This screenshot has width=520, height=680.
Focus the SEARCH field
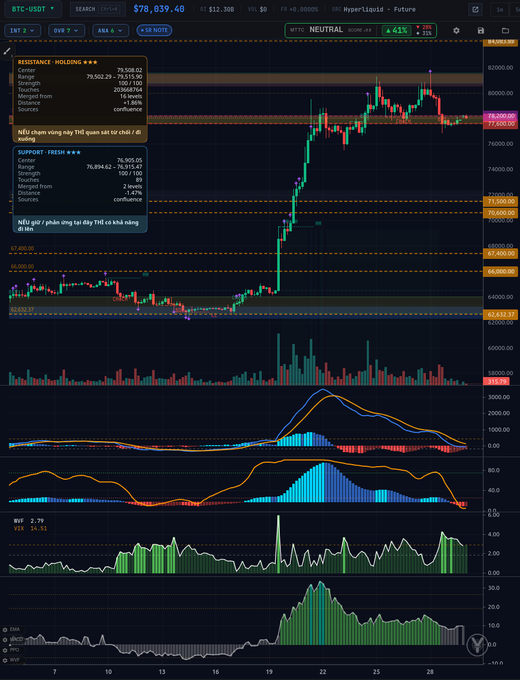(x=98, y=9)
